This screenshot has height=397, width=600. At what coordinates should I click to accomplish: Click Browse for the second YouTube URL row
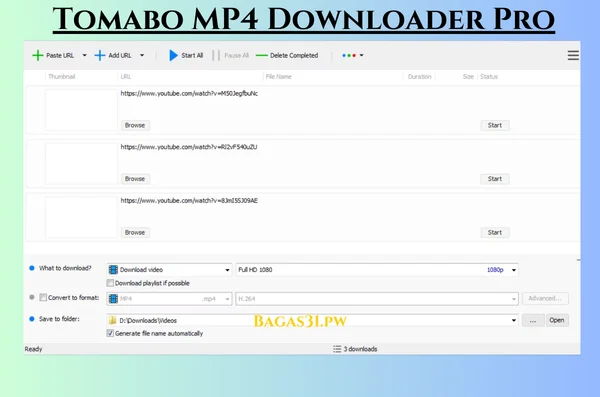(135, 179)
